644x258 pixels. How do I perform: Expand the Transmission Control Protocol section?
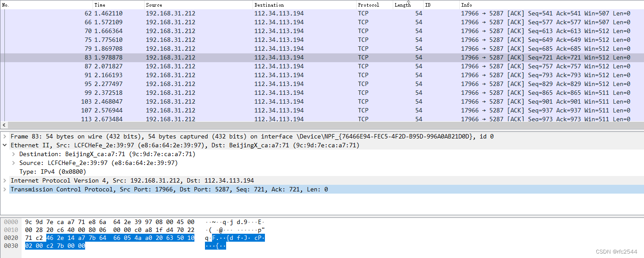coord(4,189)
